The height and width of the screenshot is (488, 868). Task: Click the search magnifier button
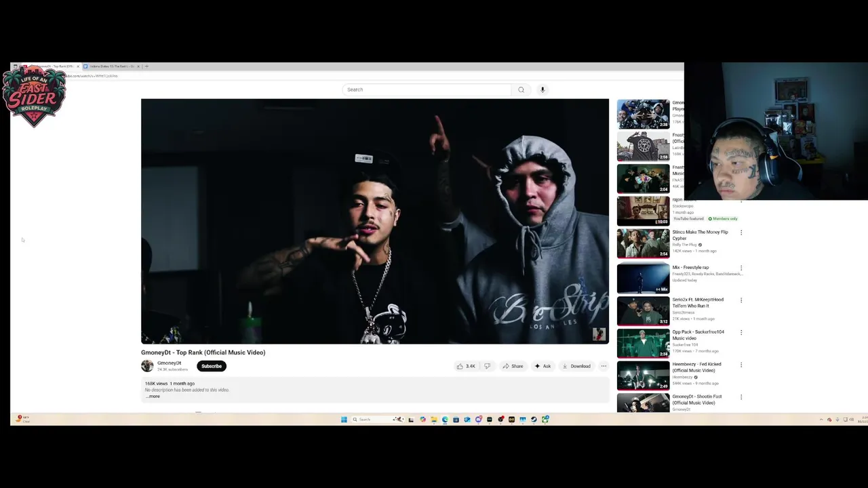click(521, 89)
